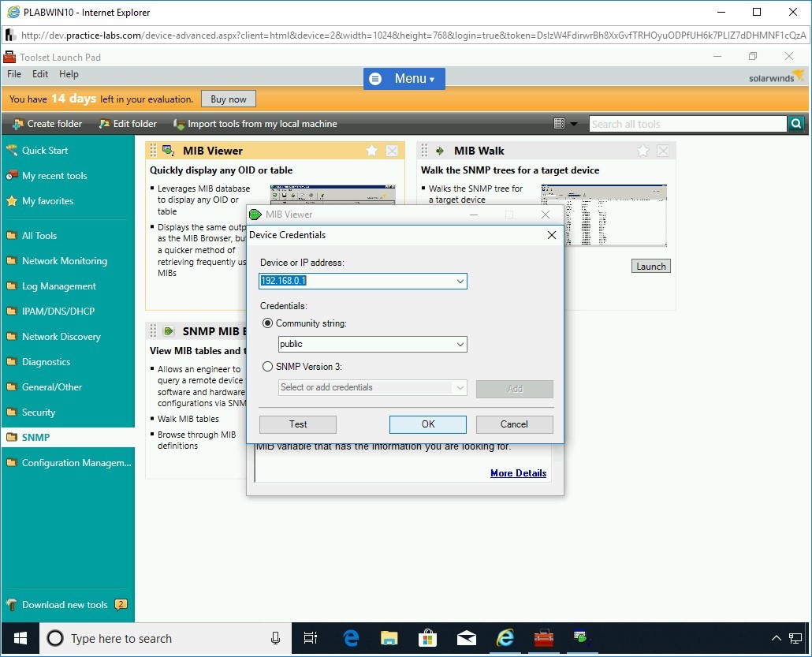
Task: Click the MIB Viewer favorite star icon
Action: coord(372,151)
